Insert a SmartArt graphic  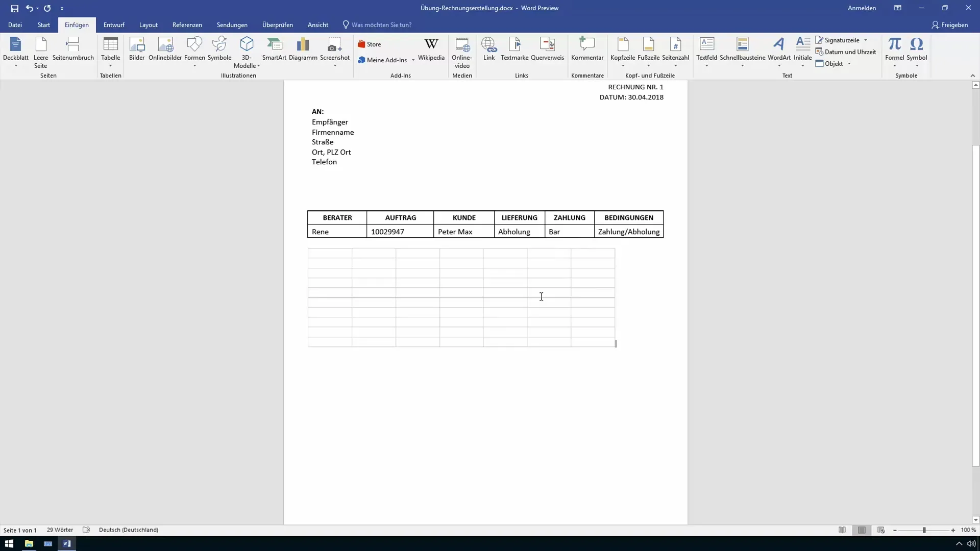(x=274, y=49)
